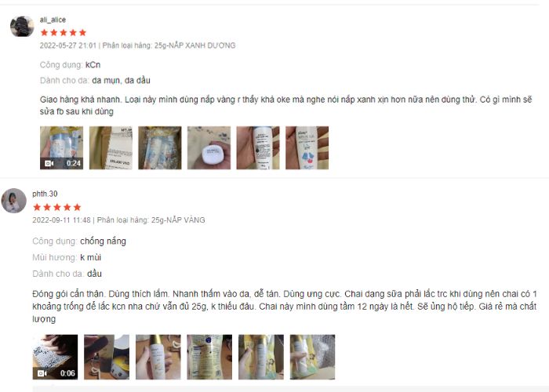549x392 pixels.
Task: Open ali_alice's profile avatar
Action: tap(22, 26)
